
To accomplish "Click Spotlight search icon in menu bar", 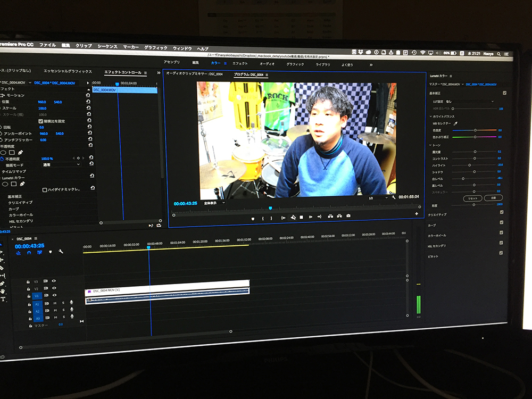I will pyautogui.click(x=498, y=54).
